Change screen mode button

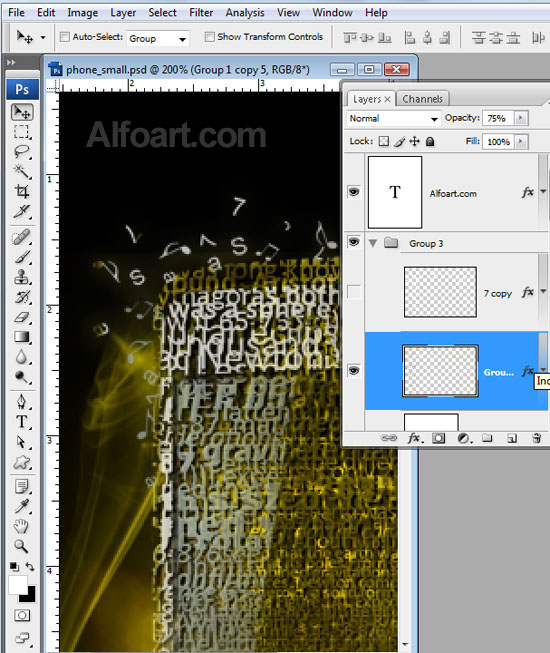coord(22,637)
